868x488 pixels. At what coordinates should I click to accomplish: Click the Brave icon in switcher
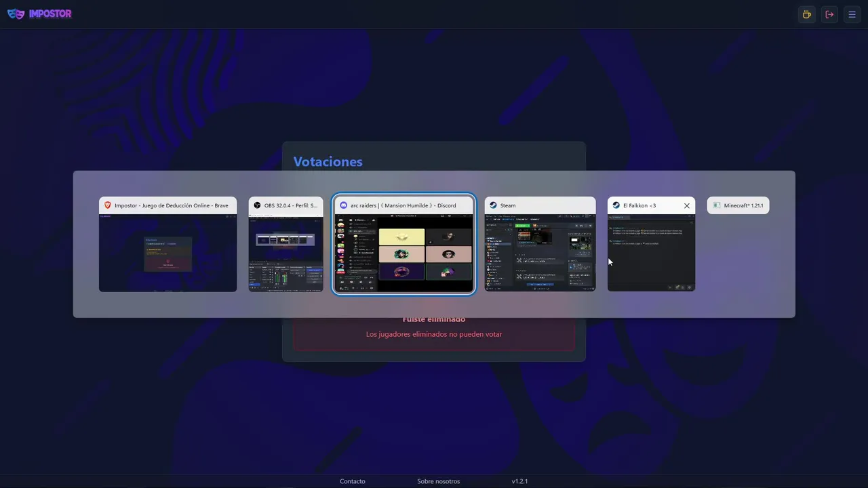click(x=107, y=205)
